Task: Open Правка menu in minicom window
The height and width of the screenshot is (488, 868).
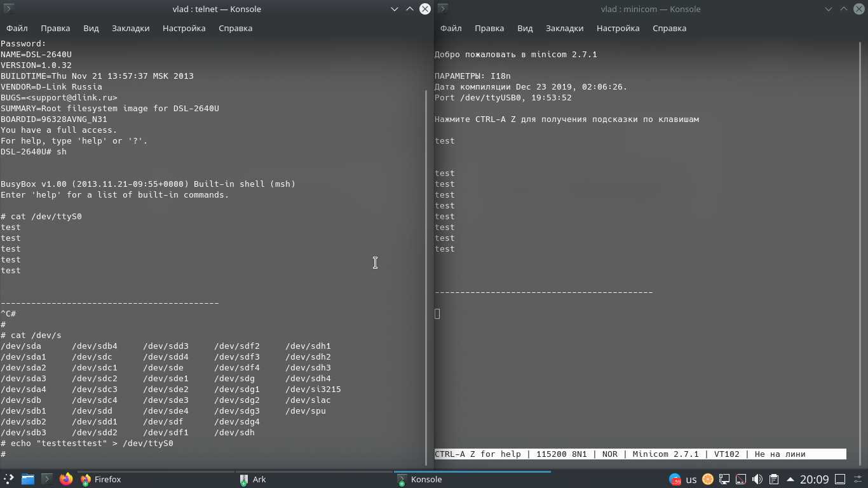Action: pyautogui.click(x=489, y=28)
